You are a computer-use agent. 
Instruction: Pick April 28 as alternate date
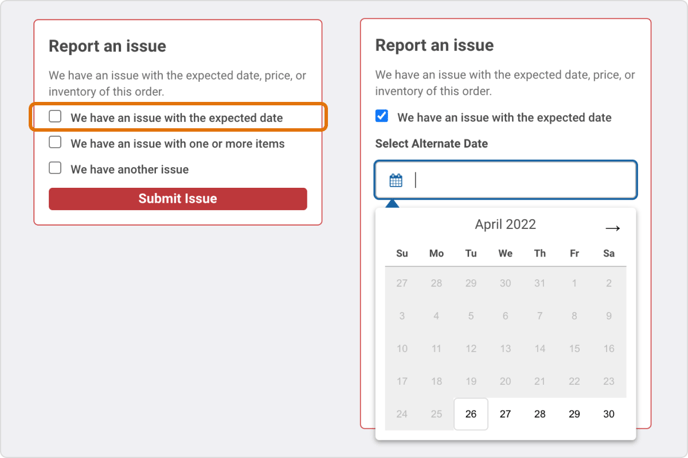point(540,414)
